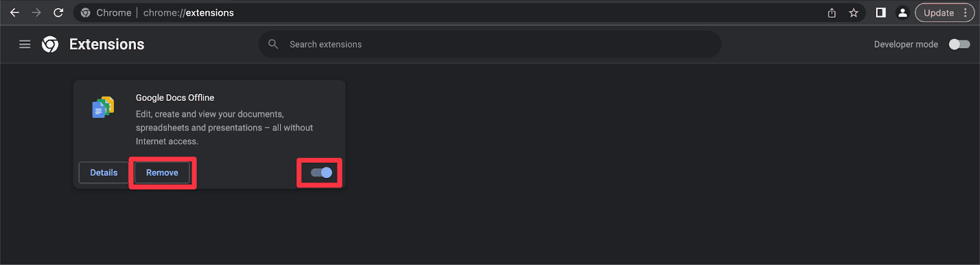Open the Extensions hamburger main menu
The width and height of the screenshot is (980, 265).
pyautogui.click(x=24, y=44)
